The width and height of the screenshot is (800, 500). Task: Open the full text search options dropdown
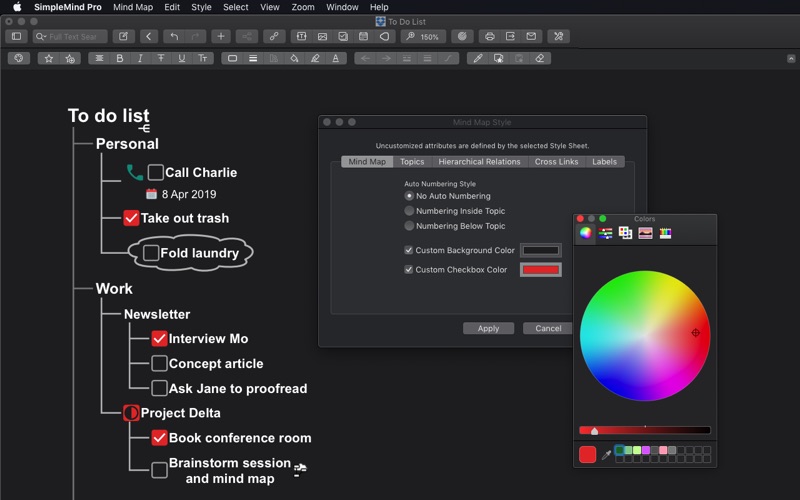(42, 37)
